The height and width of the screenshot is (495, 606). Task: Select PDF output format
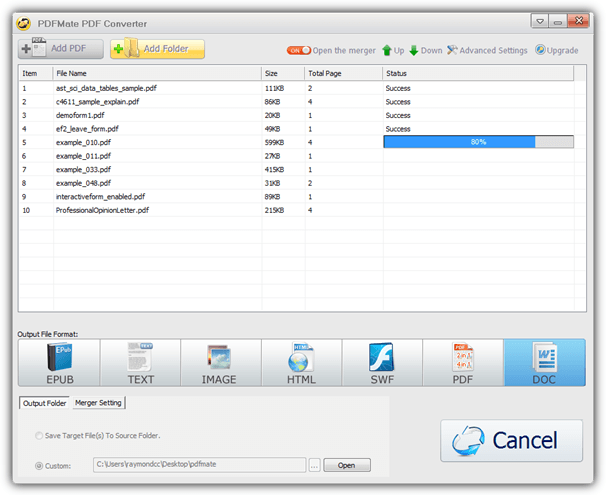(463, 362)
